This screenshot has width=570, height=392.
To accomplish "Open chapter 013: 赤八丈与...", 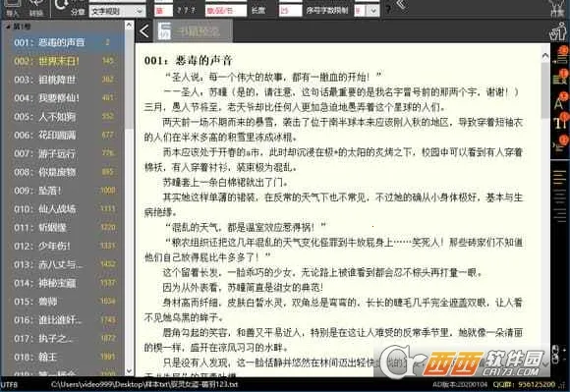I will pyautogui.click(x=62, y=265).
